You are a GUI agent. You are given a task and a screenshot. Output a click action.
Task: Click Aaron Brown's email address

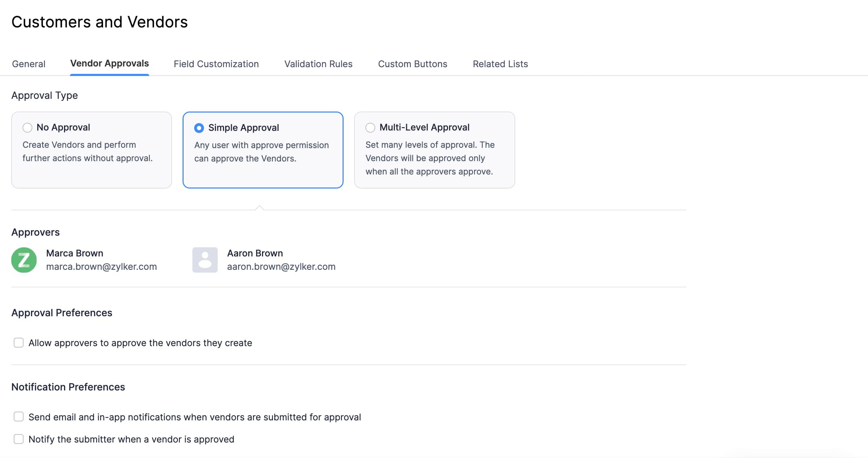[x=281, y=267]
